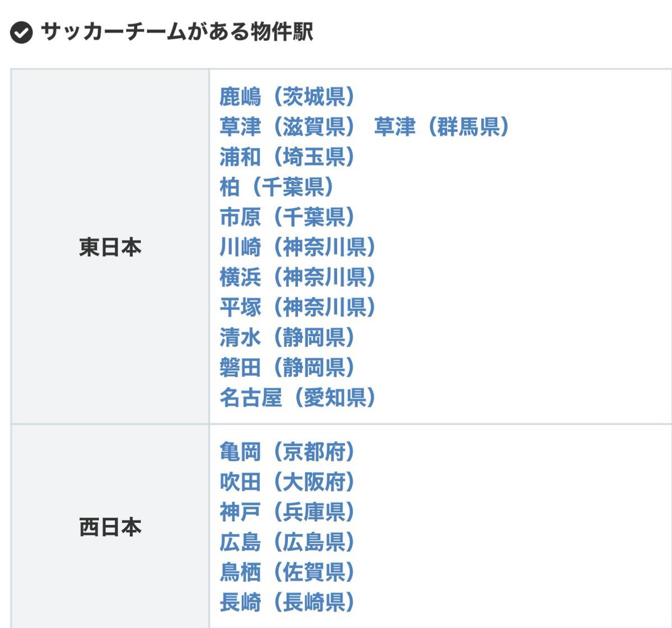Image resolution: width=672 pixels, height=628 pixels.
Task: Open the 市原（千葉県）link
Action: pyautogui.click(x=287, y=217)
